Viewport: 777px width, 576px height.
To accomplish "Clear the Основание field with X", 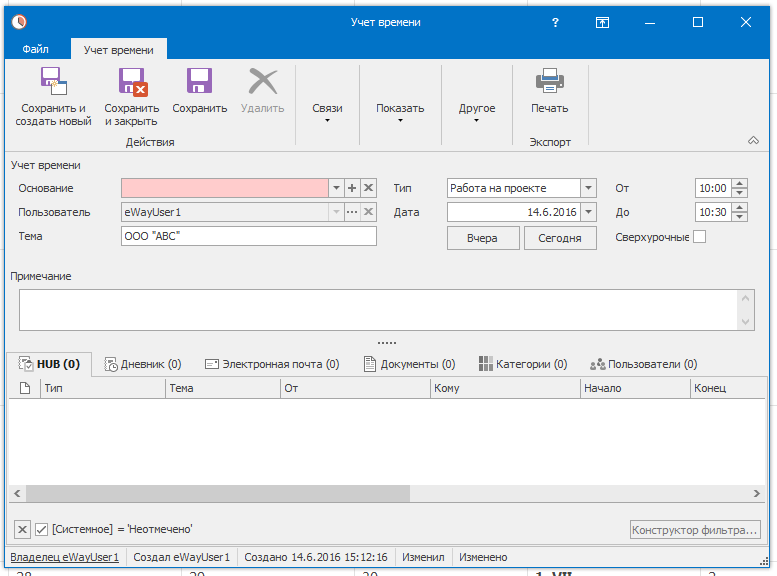I will (368, 188).
